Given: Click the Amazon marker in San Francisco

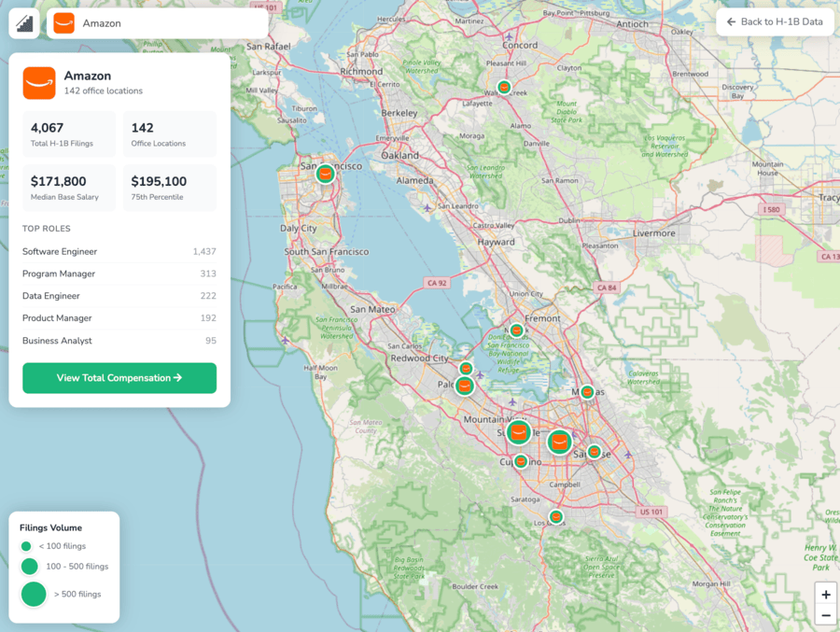Looking at the screenshot, I should point(325,174).
